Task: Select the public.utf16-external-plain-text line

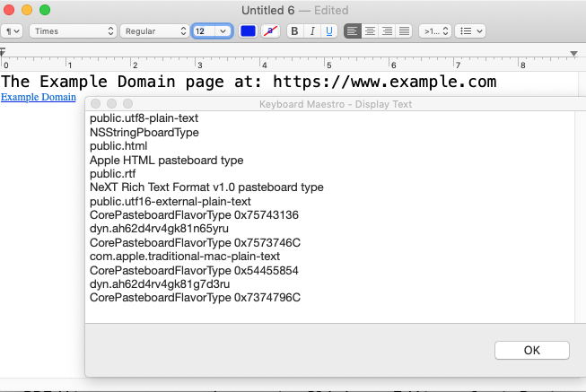Action: (x=170, y=202)
